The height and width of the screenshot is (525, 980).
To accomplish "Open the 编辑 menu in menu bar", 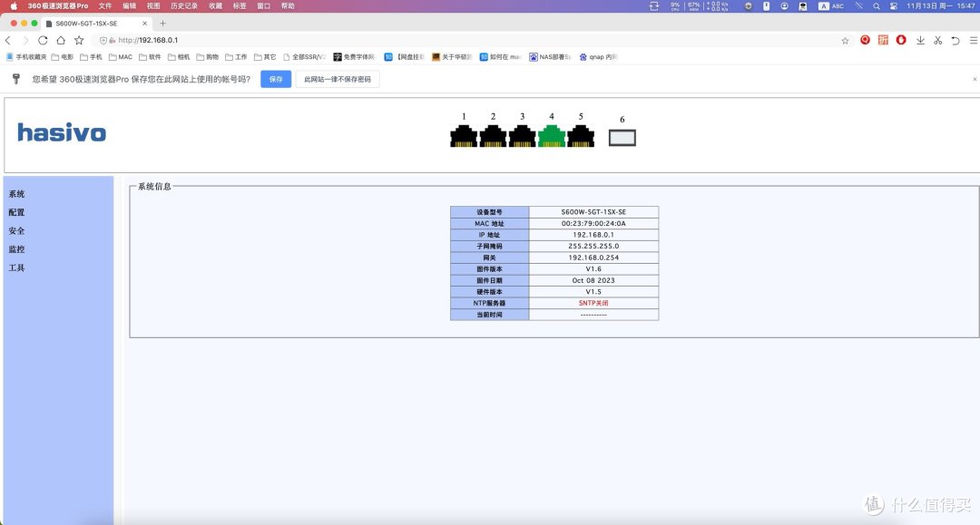I will coord(130,6).
